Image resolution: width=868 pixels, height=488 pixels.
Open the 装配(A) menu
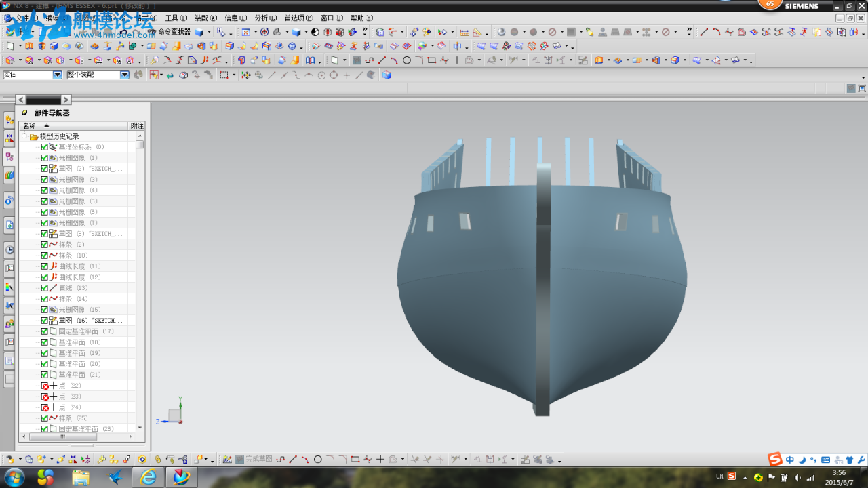point(206,18)
